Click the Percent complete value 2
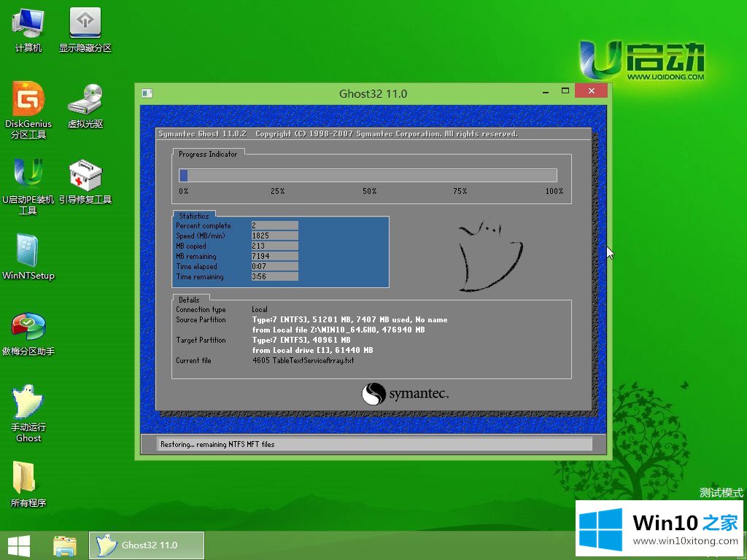The height and width of the screenshot is (560, 747). point(274,225)
